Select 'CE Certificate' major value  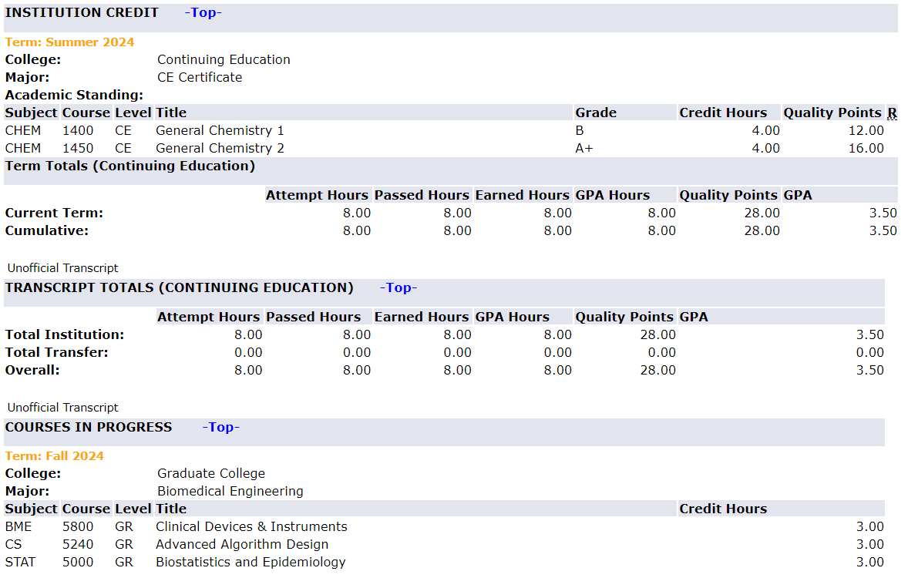pyautogui.click(x=200, y=78)
